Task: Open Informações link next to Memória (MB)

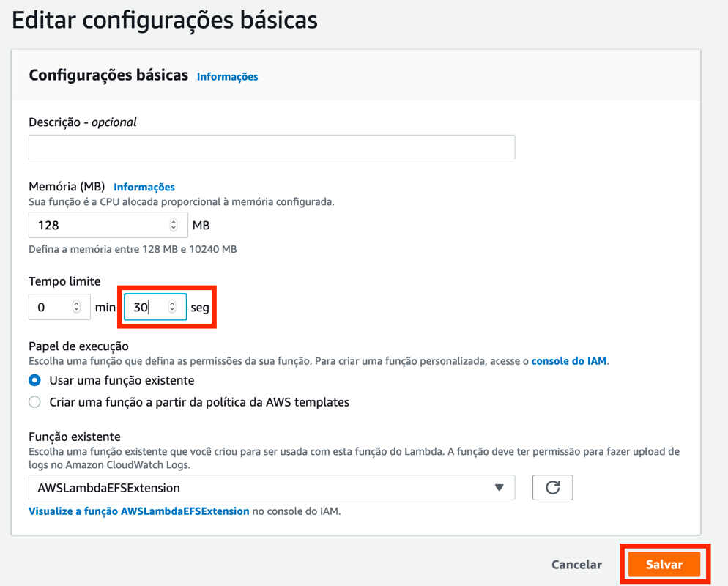Action: [144, 187]
